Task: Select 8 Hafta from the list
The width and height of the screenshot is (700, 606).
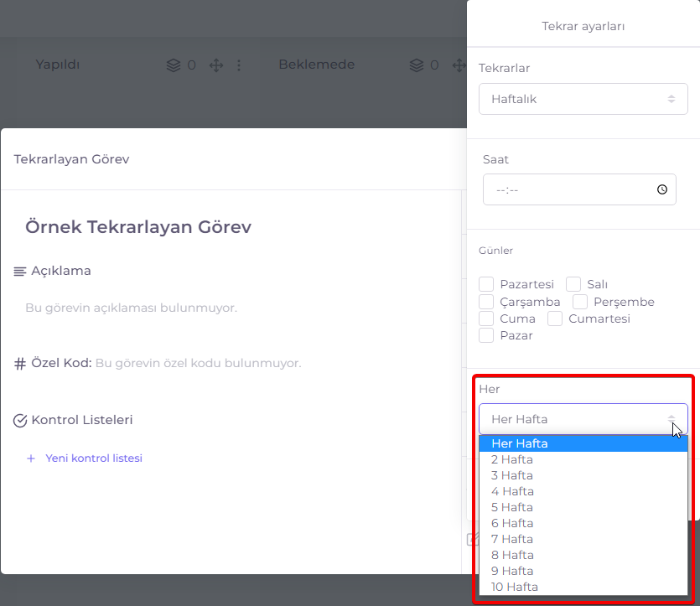Action: (x=583, y=555)
